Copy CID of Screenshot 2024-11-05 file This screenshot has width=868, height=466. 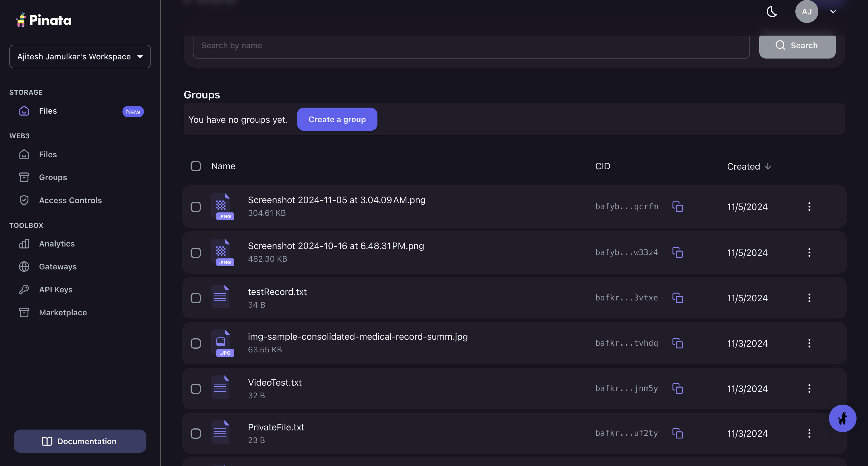677,207
